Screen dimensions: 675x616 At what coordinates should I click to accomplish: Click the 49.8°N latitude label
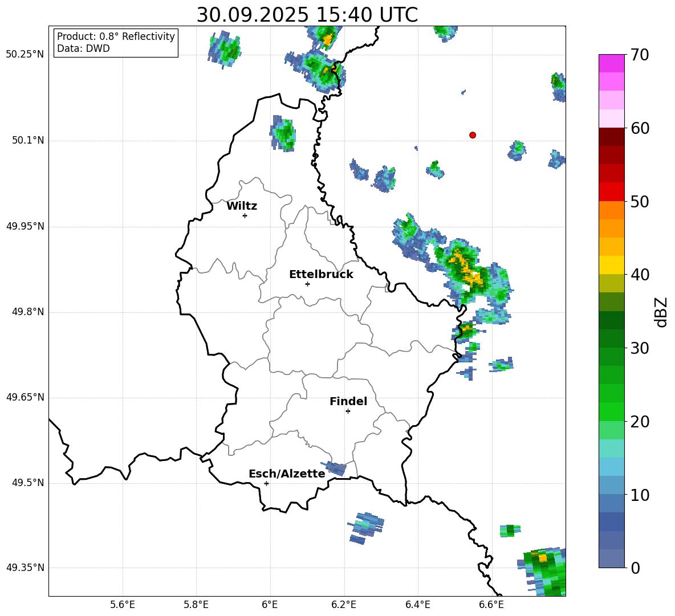pos(28,312)
